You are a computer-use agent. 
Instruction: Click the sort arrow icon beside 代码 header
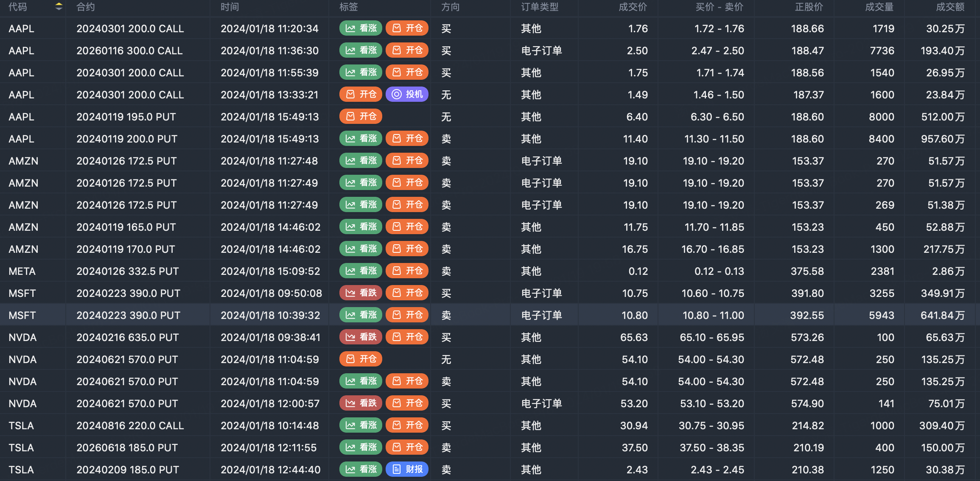point(59,6)
